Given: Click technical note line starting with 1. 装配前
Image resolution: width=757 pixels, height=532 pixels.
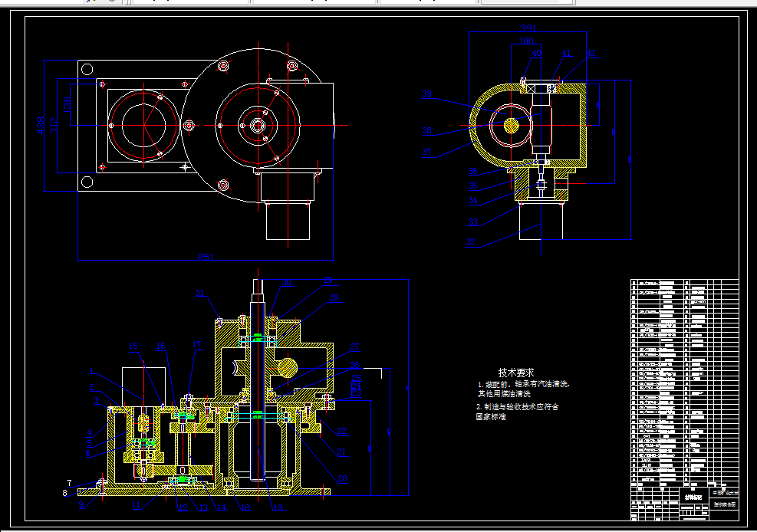Looking at the screenshot, I should tap(524, 384).
